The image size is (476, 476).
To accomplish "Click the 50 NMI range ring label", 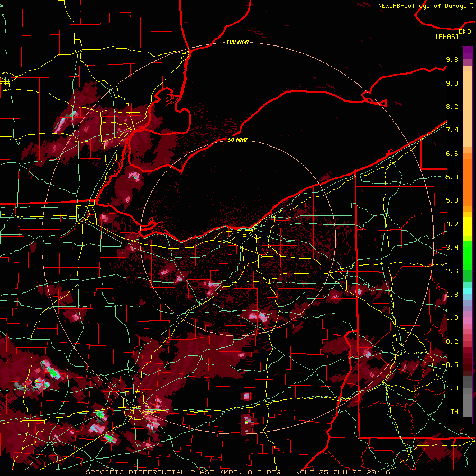I will tap(237, 140).
